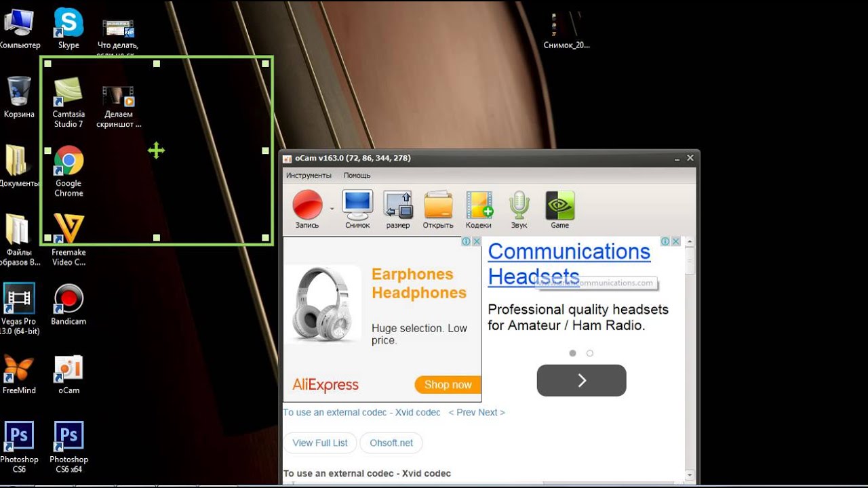Open the Помощь menu
The image size is (868, 488).
tap(357, 176)
